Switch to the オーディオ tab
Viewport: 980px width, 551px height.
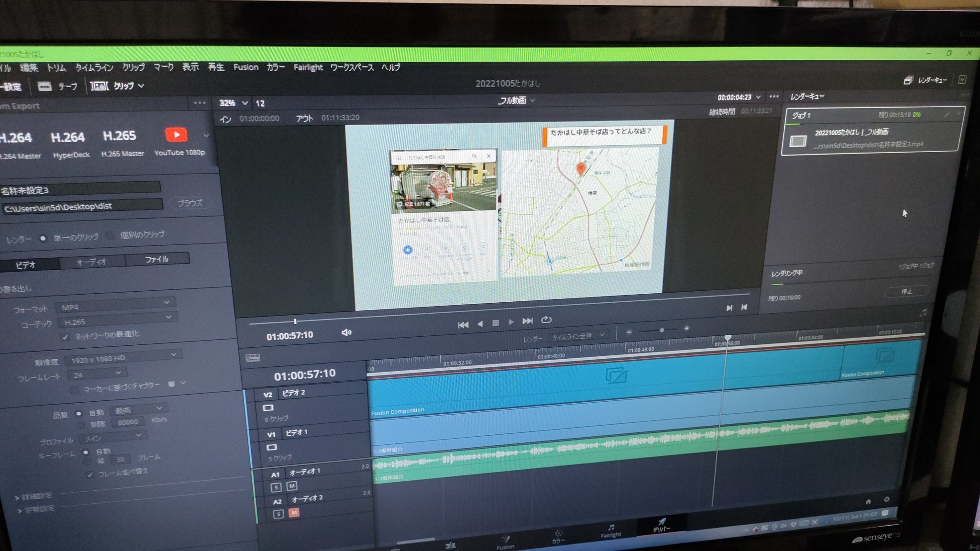pos(92,262)
